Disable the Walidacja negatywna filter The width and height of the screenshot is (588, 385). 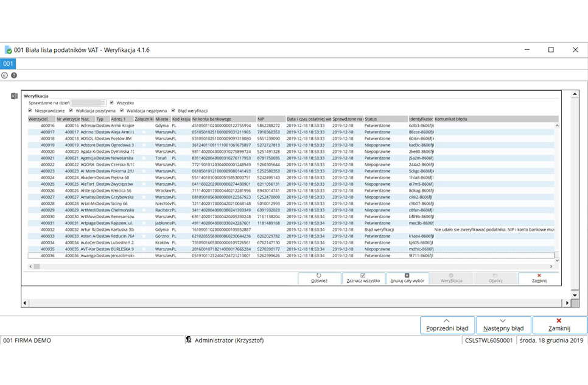coord(122,111)
